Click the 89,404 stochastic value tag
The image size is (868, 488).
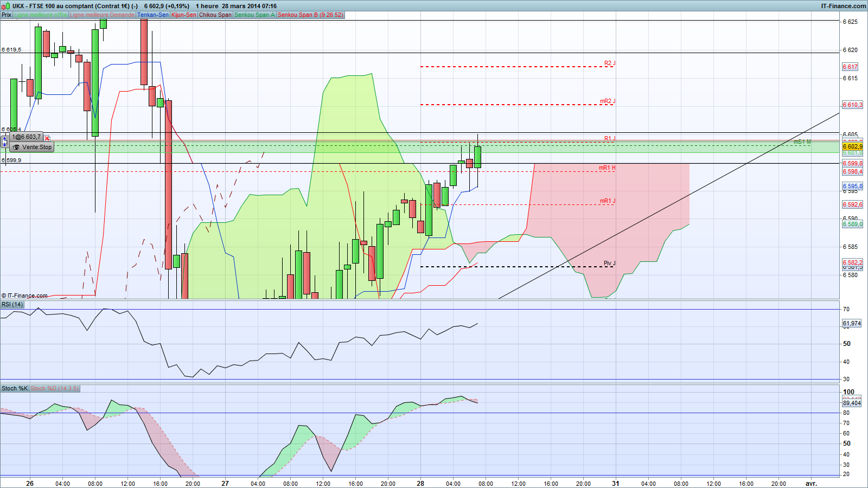pos(852,403)
